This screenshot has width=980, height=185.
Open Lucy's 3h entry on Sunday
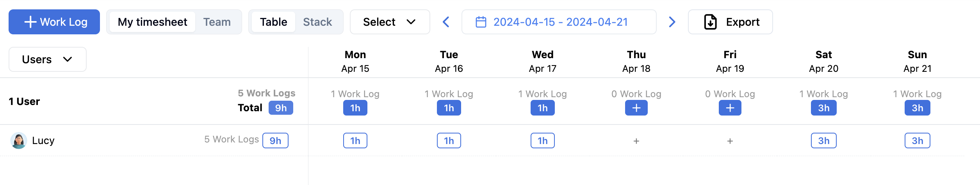(x=917, y=141)
